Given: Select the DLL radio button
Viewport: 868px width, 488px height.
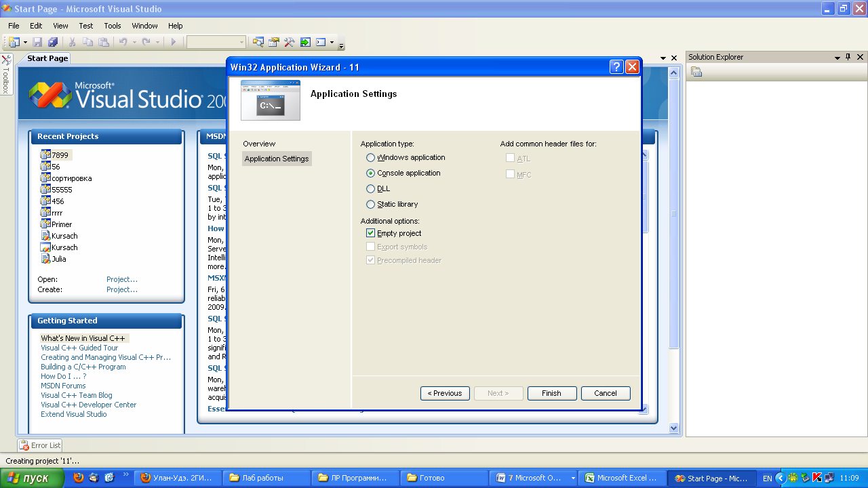Looking at the screenshot, I should tap(370, 188).
